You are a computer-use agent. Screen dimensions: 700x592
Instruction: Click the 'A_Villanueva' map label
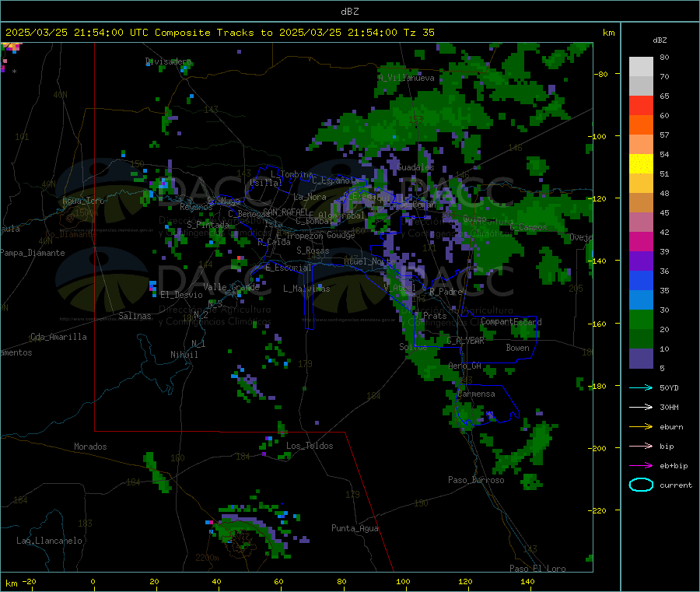(x=406, y=78)
